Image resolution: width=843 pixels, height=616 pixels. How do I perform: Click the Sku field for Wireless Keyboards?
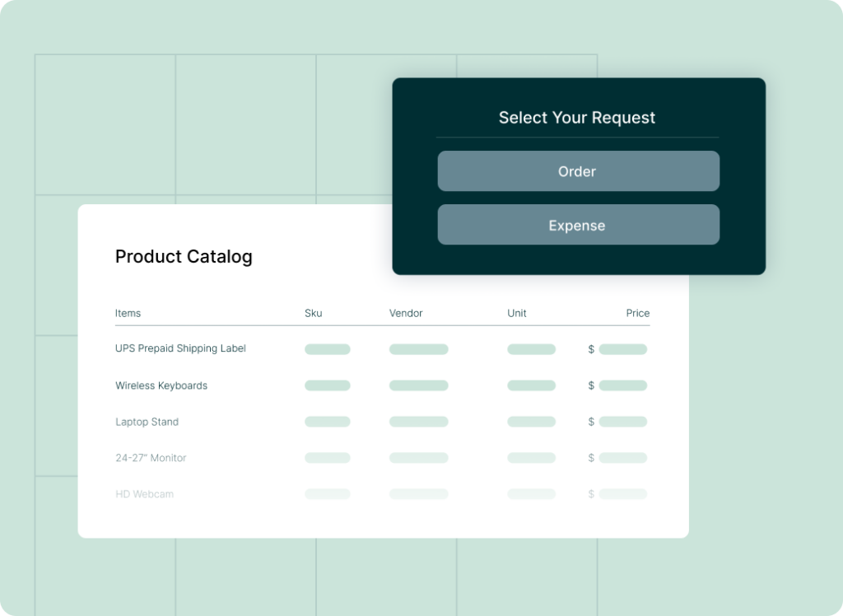327,385
